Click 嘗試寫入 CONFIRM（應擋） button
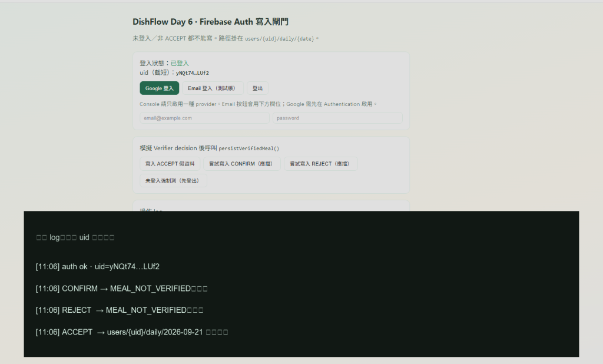Image resolution: width=603 pixels, height=364 pixels. tap(242, 164)
